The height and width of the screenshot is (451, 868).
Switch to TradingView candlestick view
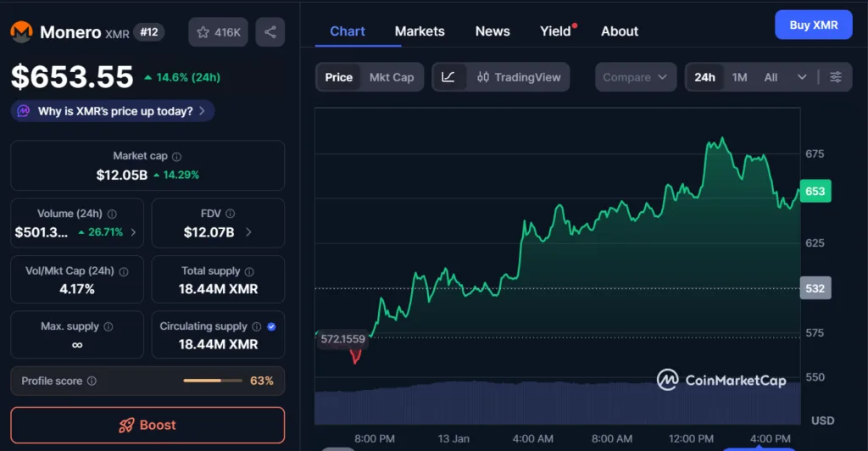point(519,77)
